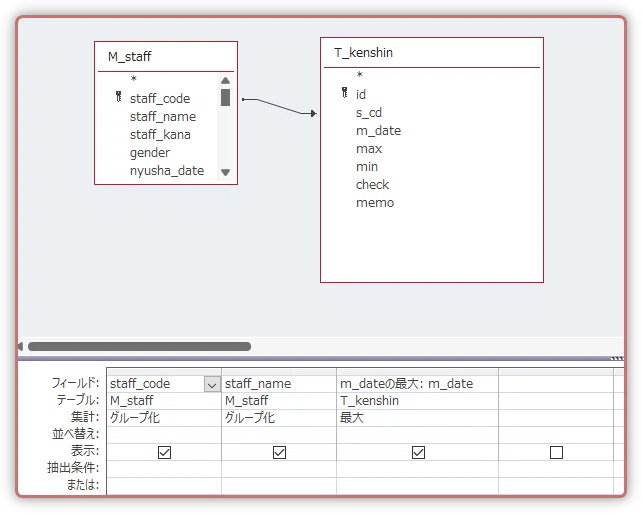The image size is (642, 513).
Task: Click the join line between M_staff and T_kenshin
Action: [279, 106]
